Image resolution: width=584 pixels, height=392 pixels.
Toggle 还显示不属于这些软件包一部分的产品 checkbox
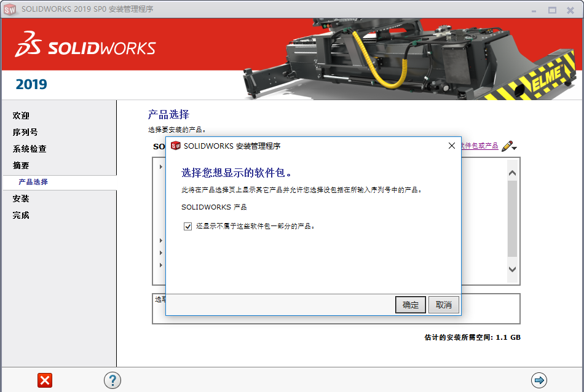[x=187, y=226]
